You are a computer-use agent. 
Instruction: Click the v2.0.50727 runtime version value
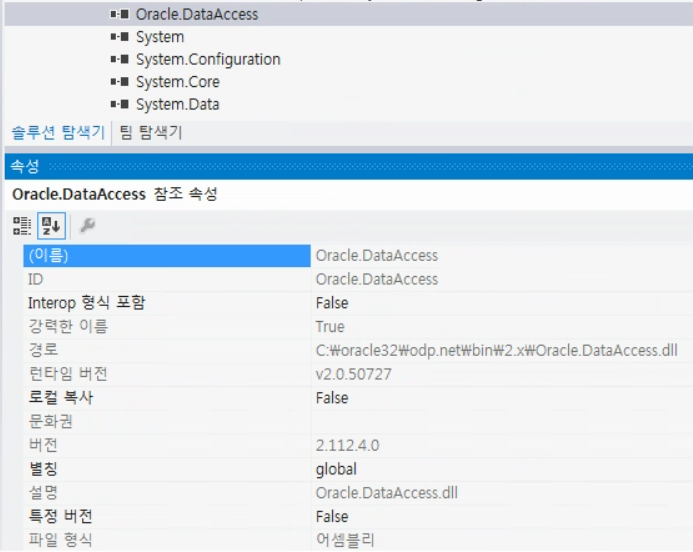353,374
